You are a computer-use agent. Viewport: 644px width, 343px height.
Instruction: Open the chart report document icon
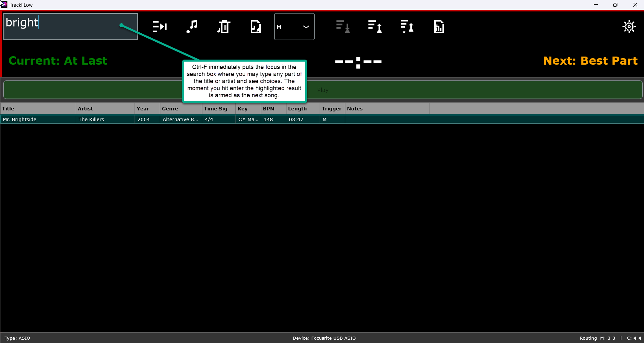439,27
